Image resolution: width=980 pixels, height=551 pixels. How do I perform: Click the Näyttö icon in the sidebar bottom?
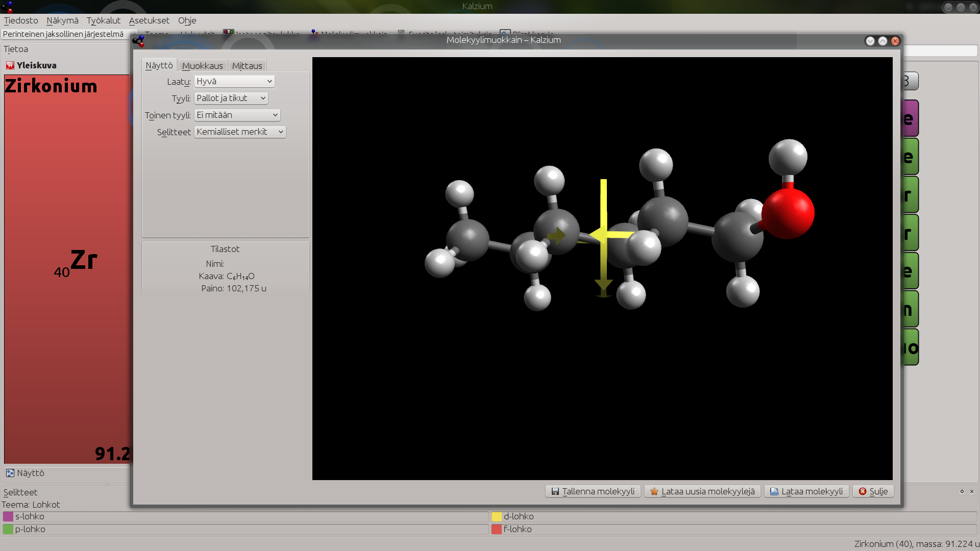point(10,473)
